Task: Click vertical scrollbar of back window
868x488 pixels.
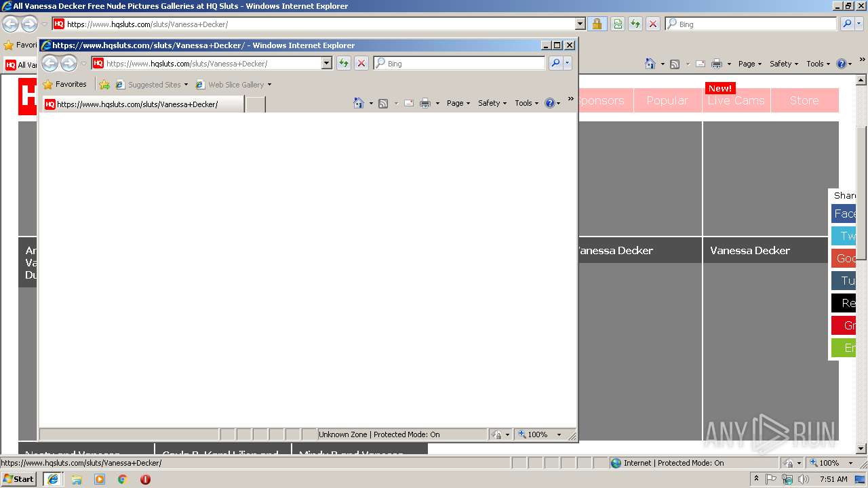Action: point(861,193)
